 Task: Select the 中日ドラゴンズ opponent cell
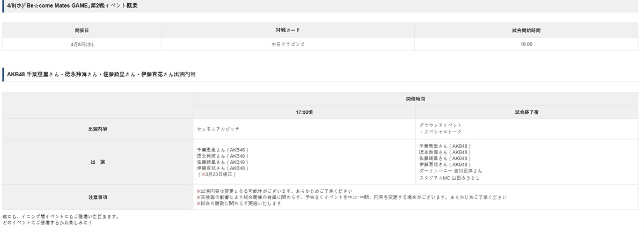[x=288, y=44]
